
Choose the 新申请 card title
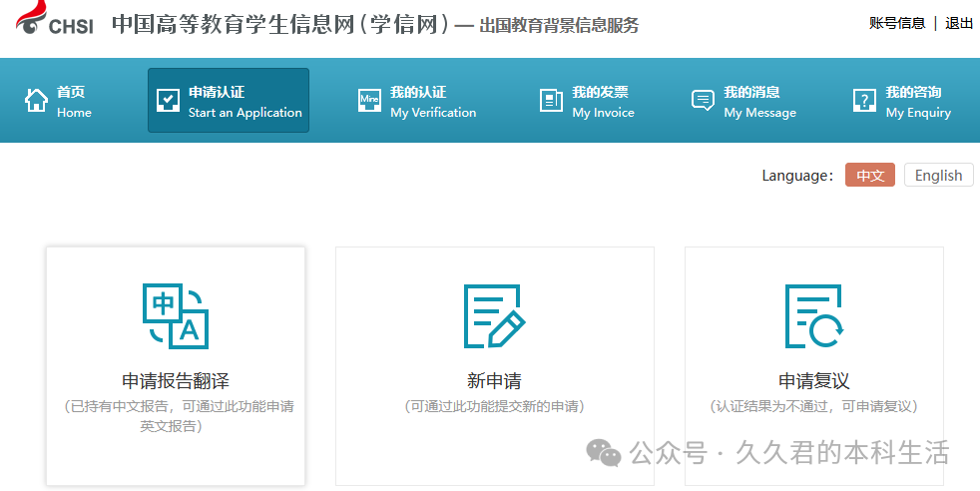pyautogui.click(x=494, y=380)
